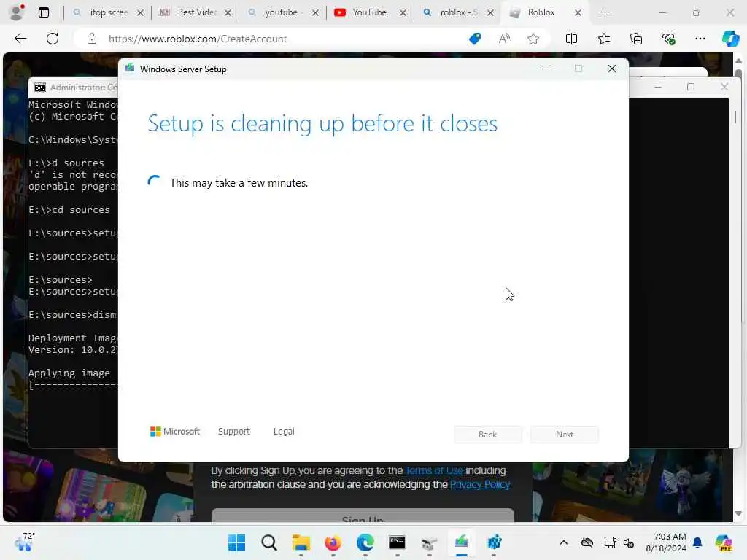Open the Split screen icon
Screen dimensions: 747x560
572,39
